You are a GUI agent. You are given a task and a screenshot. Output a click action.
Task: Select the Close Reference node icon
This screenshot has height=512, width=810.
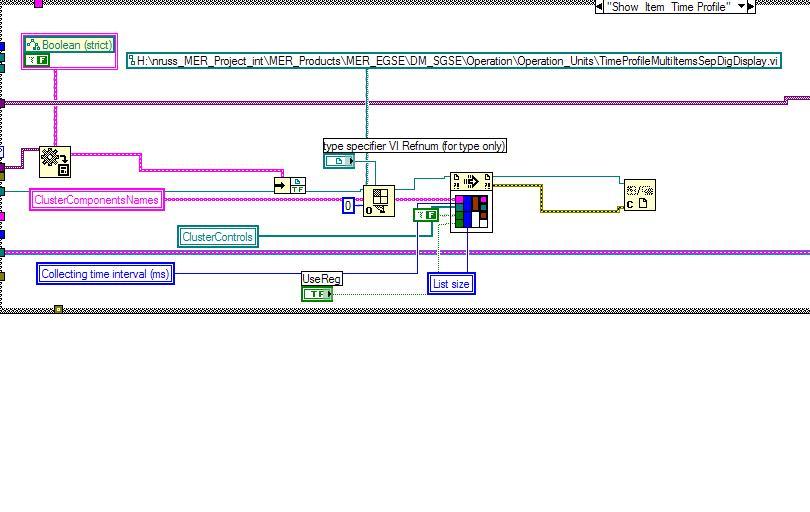(x=640, y=195)
